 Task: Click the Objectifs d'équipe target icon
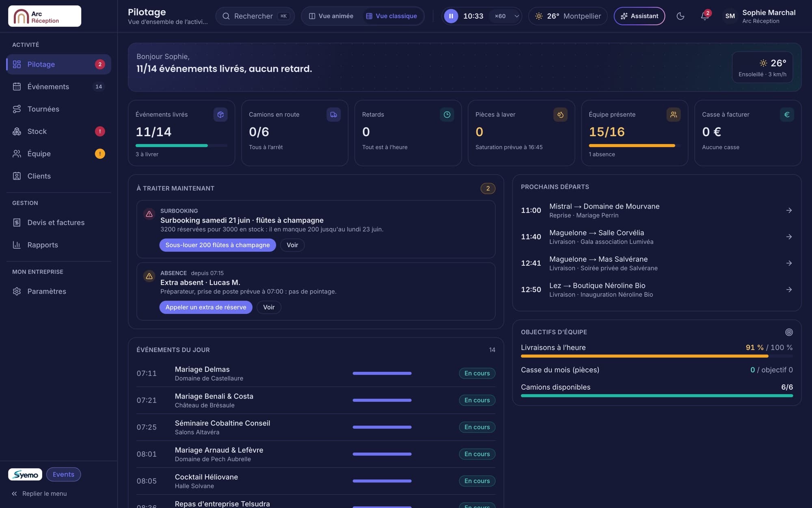point(789,332)
